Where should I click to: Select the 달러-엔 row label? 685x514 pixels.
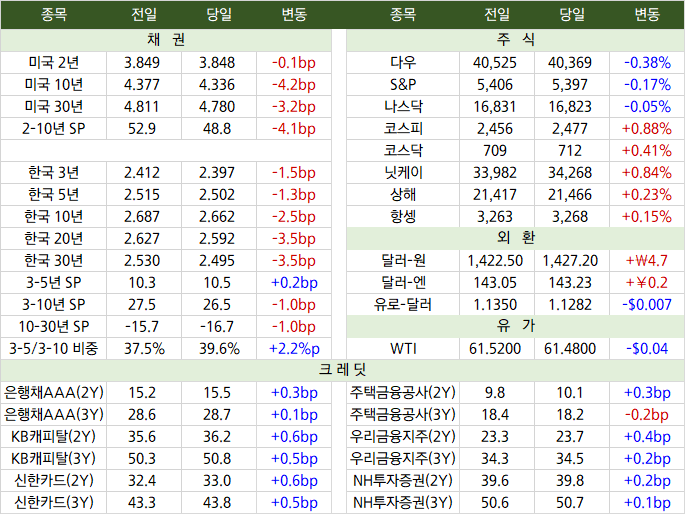[x=403, y=283]
